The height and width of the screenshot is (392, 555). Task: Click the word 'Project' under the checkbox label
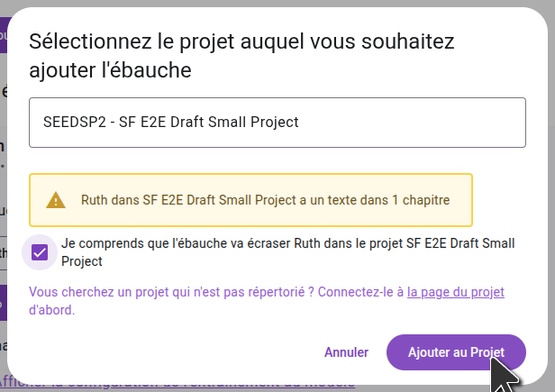pyautogui.click(x=82, y=261)
